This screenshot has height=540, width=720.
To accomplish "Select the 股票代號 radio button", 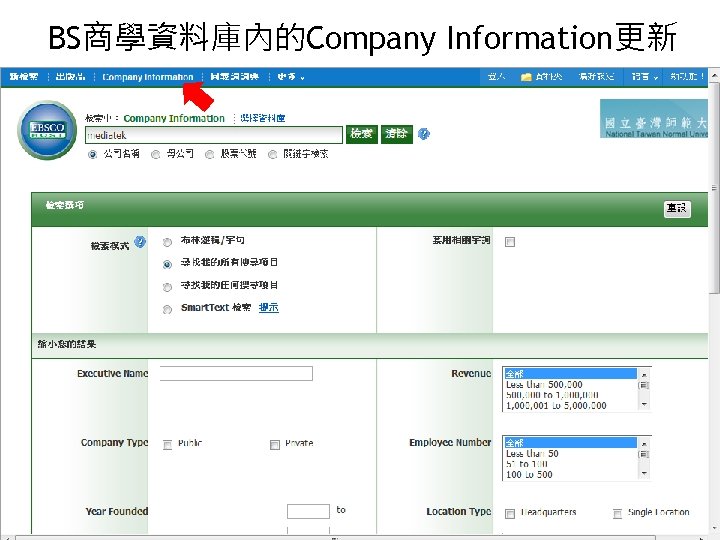I will click(x=209, y=155).
